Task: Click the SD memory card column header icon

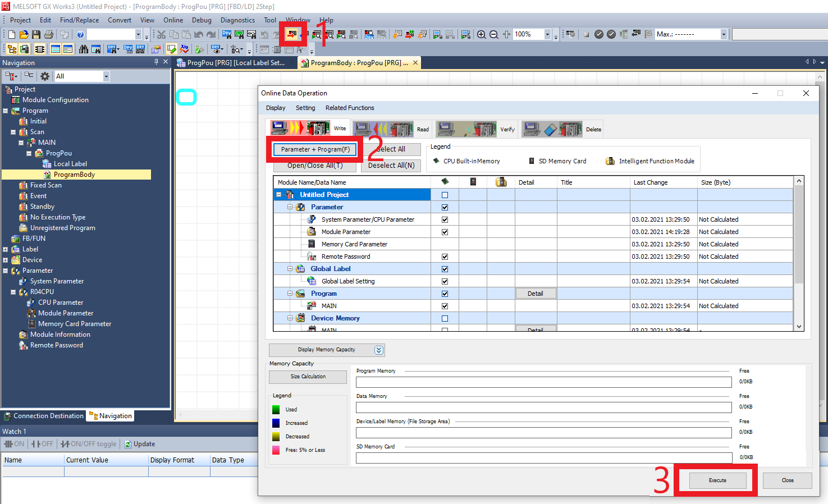Action: click(x=473, y=182)
